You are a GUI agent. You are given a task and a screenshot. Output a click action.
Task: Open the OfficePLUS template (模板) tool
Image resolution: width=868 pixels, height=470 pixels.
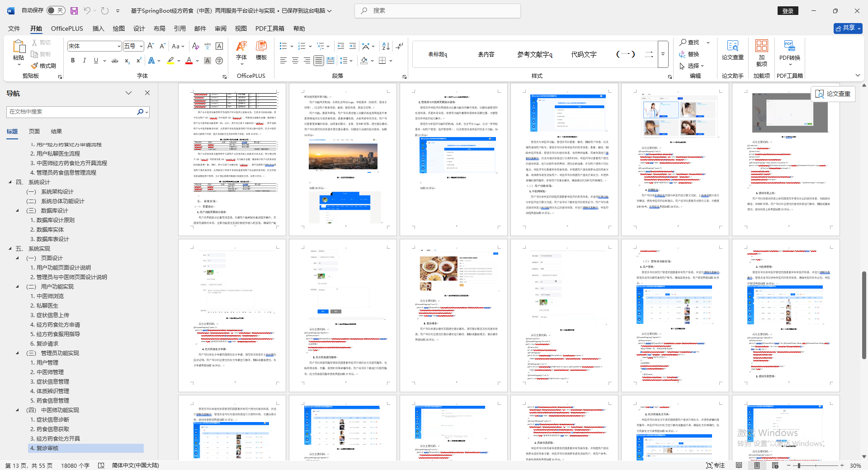261,50
